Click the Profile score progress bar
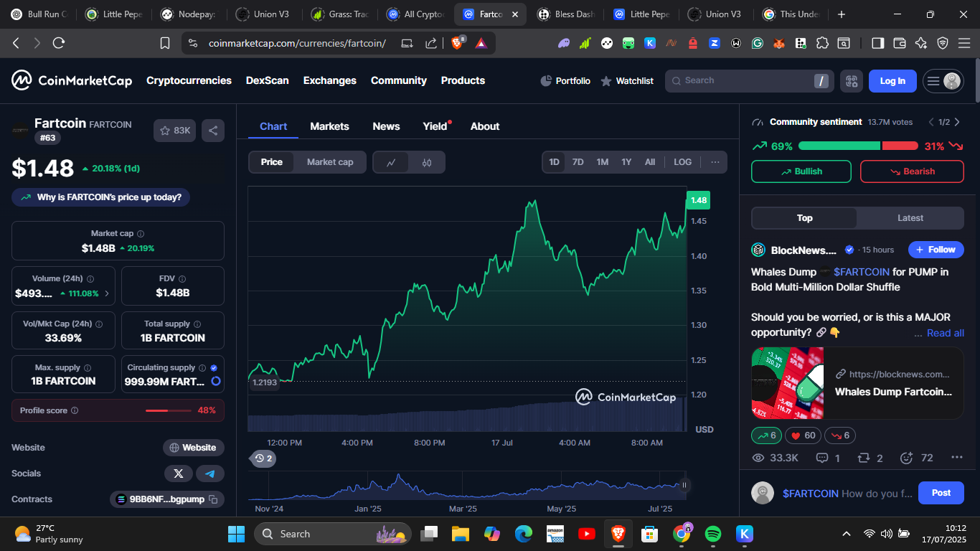The image size is (980, 551). click(167, 410)
